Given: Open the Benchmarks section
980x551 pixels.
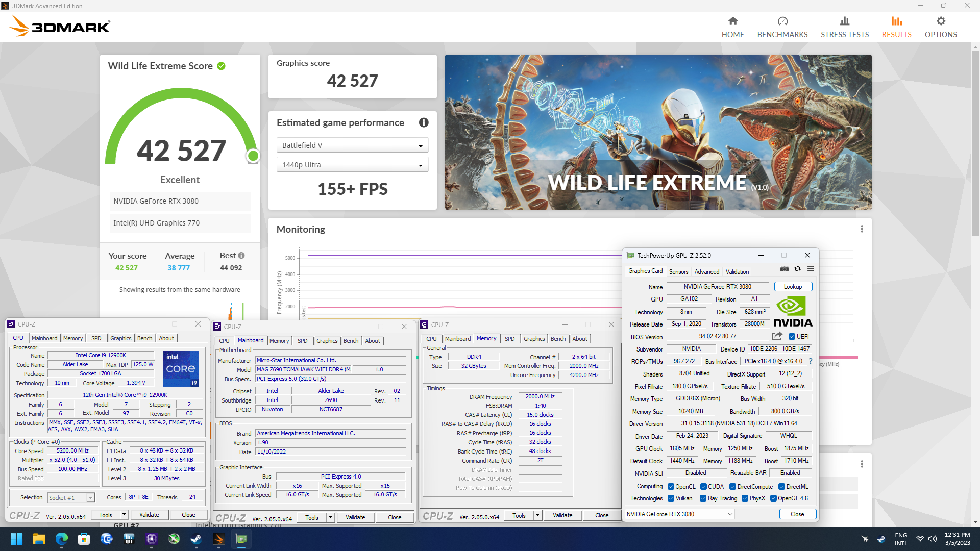Looking at the screenshot, I should [782, 27].
